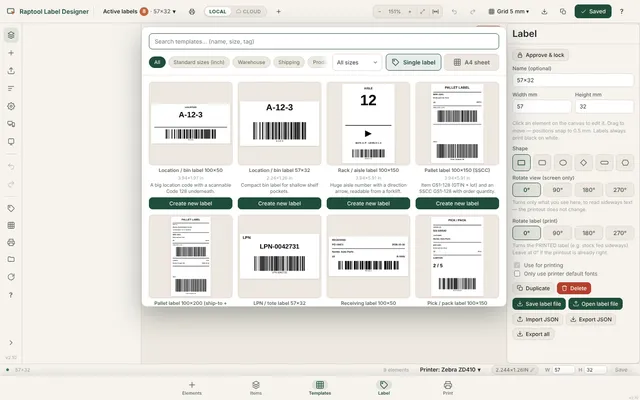The width and height of the screenshot is (640, 400).
Task: Click the undo arrow in top toolbar
Action: 454,11
